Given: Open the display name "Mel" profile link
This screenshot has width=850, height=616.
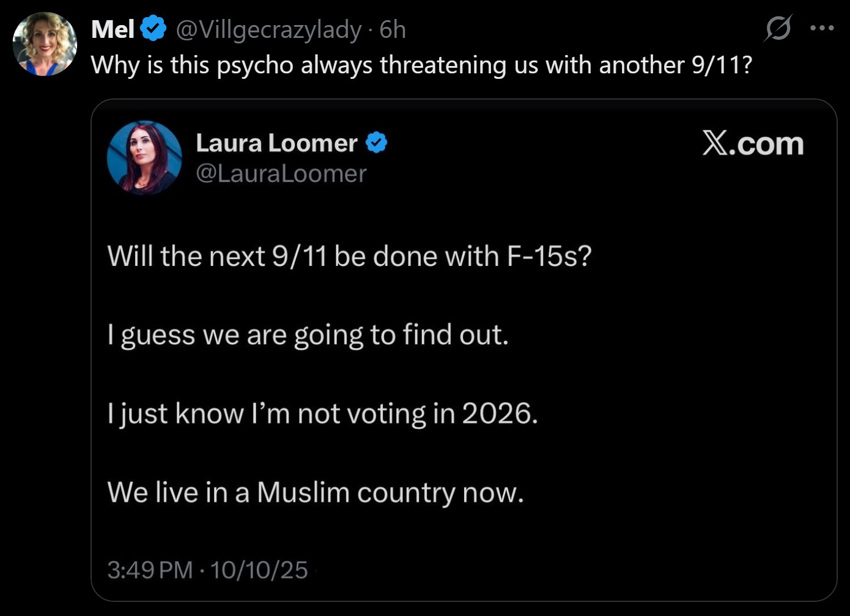Looking at the screenshot, I should pos(113,29).
